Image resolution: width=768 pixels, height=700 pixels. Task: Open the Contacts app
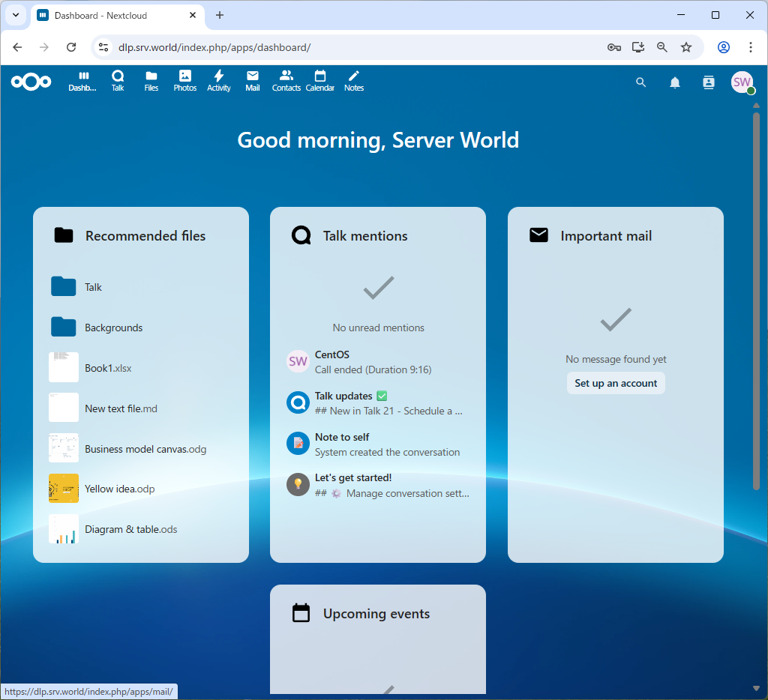[286, 80]
